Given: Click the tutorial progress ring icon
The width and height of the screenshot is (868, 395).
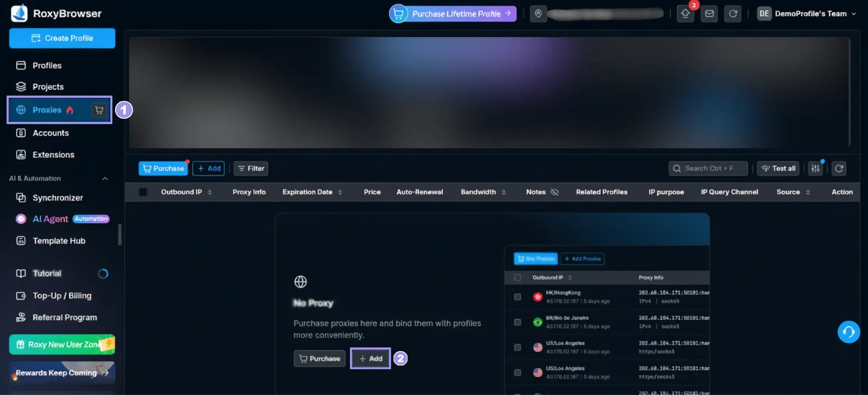Looking at the screenshot, I should tap(103, 274).
